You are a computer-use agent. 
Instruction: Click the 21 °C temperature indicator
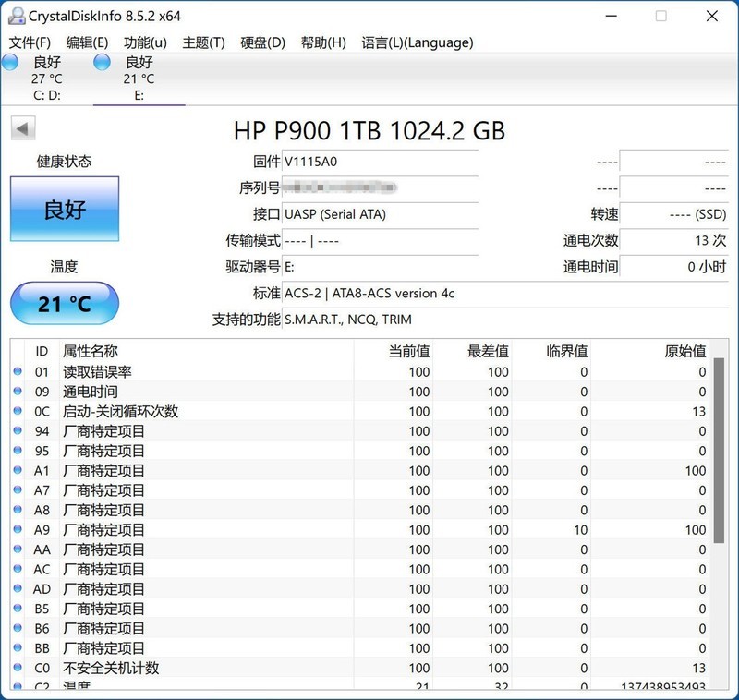(x=64, y=303)
